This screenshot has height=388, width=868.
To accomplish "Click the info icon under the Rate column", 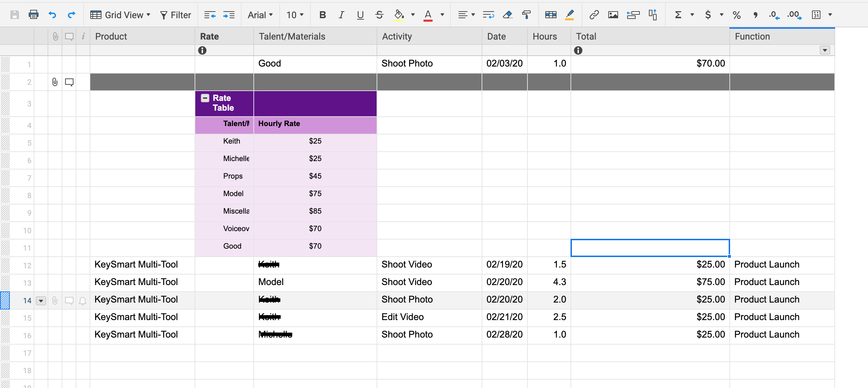I will pos(202,50).
